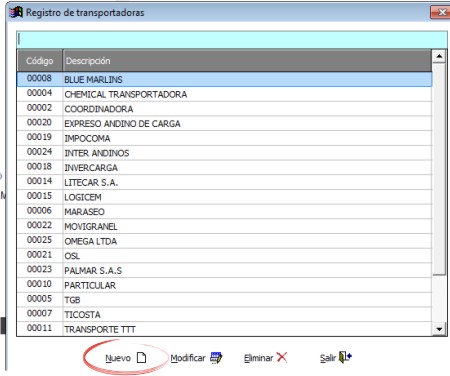The width and height of the screenshot is (450, 376).
Task: Click code cell 00020
Action: (x=39, y=122)
